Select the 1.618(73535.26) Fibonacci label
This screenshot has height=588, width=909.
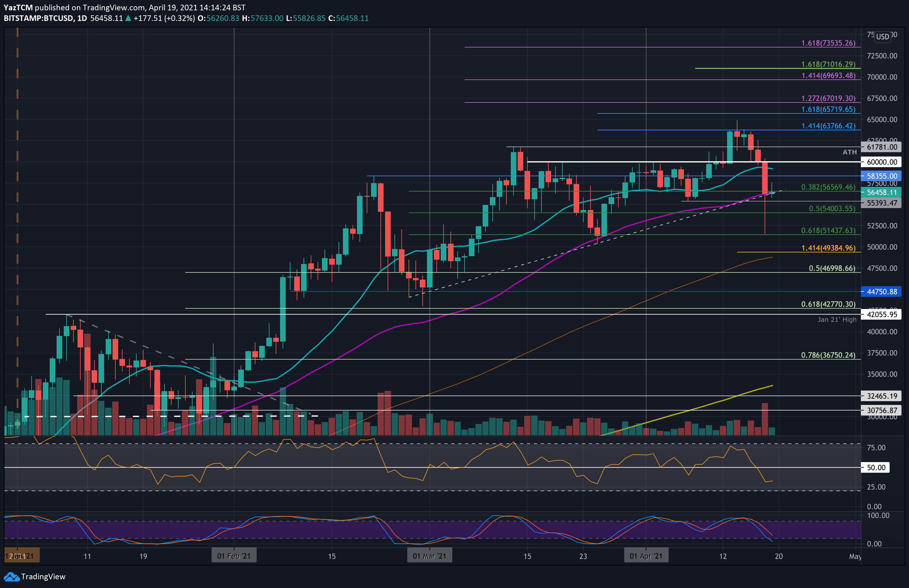click(828, 43)
